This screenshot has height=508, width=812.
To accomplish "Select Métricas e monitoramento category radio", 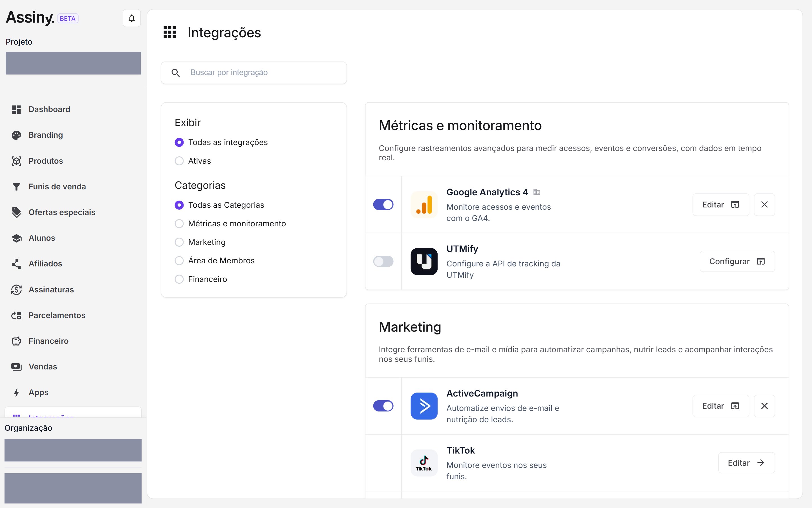I will coord(179,224).
